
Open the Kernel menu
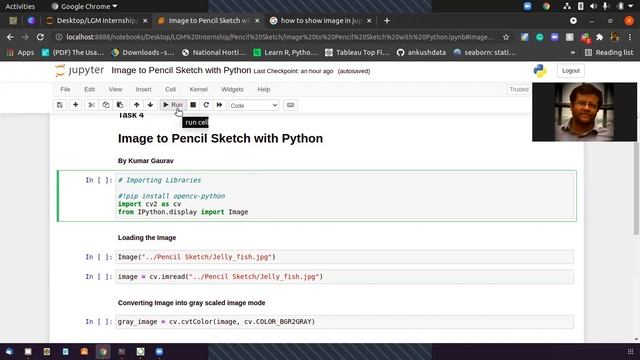point(198,89)
